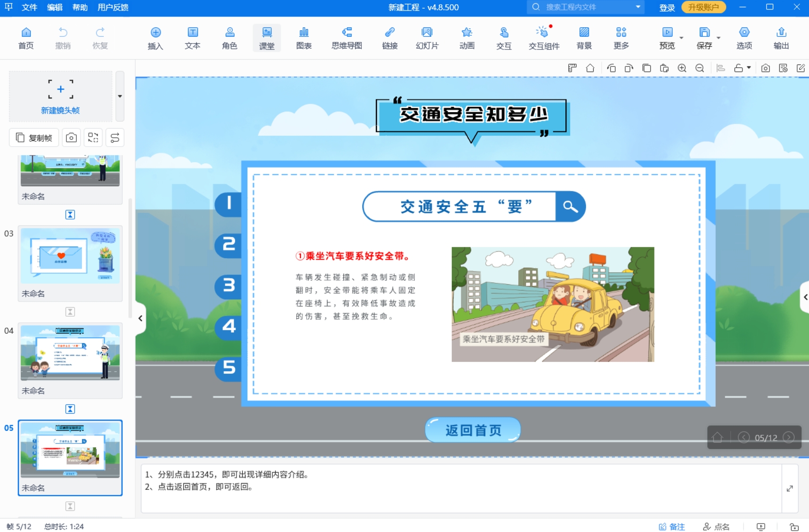
Task: Select the 文本 text tool
Action: [x=193, y=38]
